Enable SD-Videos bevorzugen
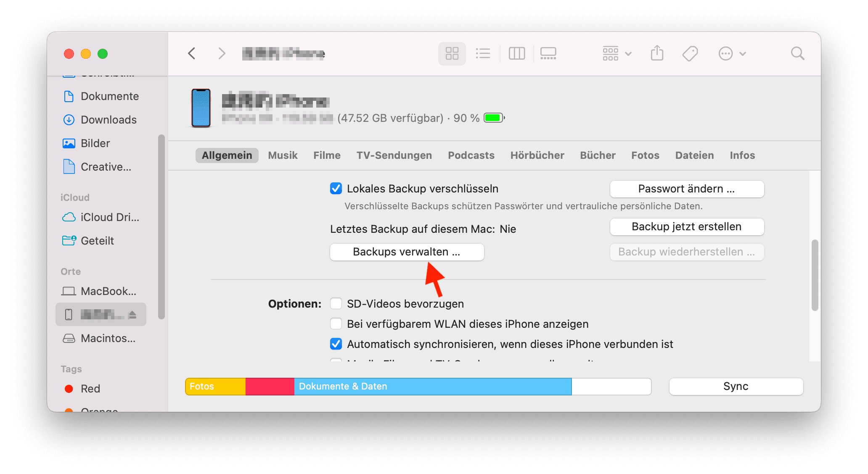Image resolution: width=868 pixels, height=474 pixels. pyautogui.click(x=336, y=303)
